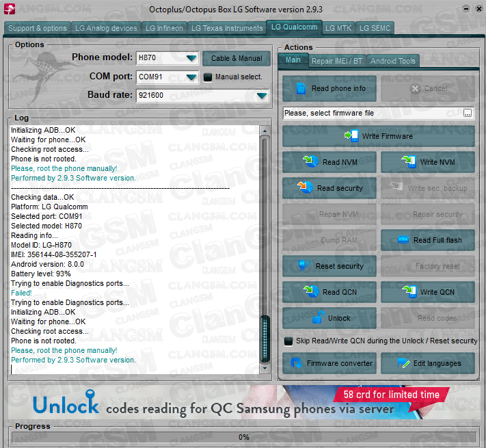Click the Octopus Box logo in title bar
The width and height of the screenshot is (486, 448).
10,9
